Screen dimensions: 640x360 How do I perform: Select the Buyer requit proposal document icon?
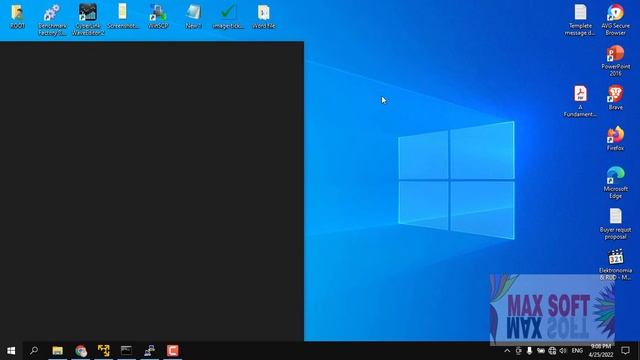616,224
